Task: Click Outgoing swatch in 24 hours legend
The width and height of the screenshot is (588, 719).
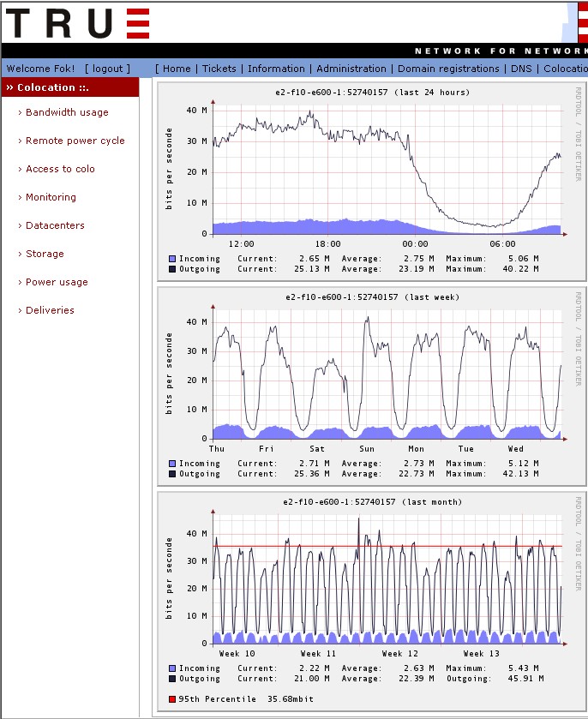Action: [x=172, y=269]
